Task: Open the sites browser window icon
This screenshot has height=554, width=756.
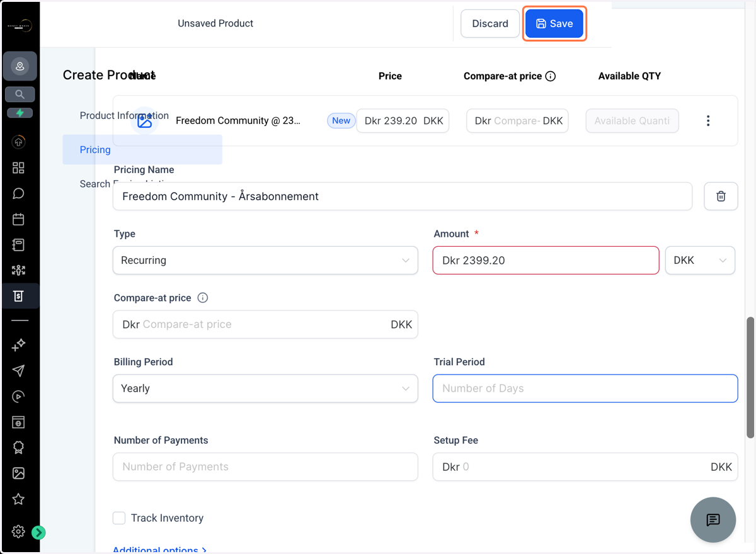Action: (18, 422)
